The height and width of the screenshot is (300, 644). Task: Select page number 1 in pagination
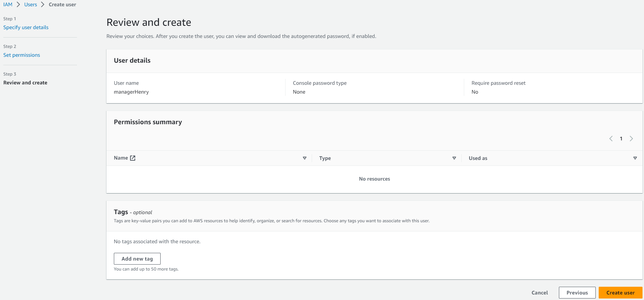[x=621, y=139]
